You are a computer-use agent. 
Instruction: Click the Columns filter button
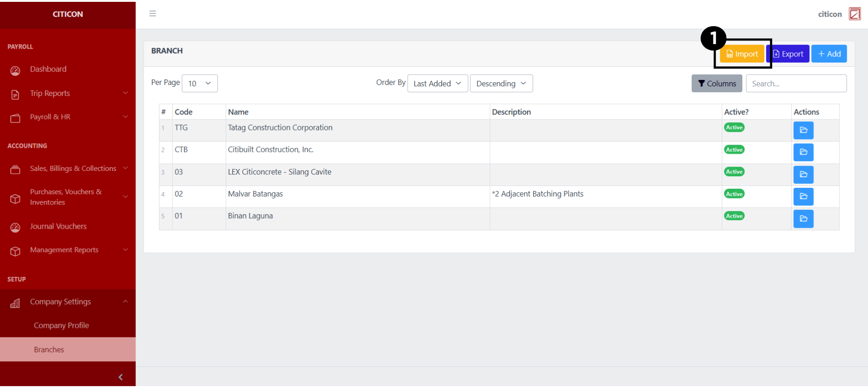point(717,84)
